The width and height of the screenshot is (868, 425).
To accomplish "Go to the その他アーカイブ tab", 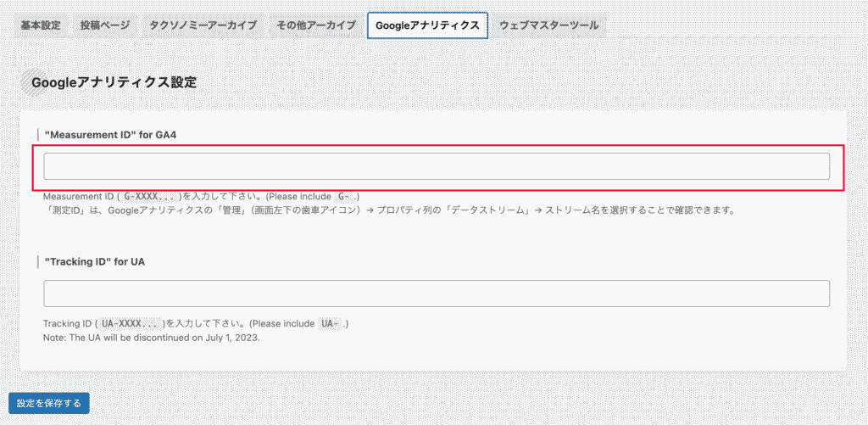I will [316, 25].
